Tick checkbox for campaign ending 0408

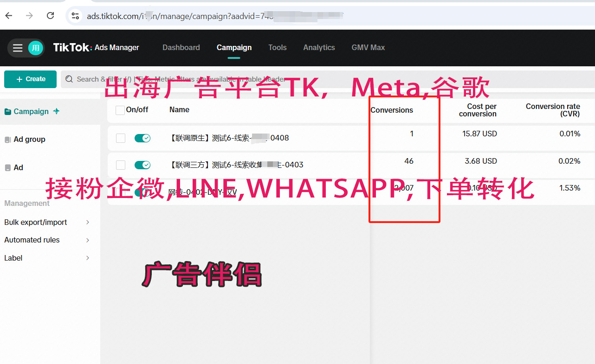click(121, 138)
